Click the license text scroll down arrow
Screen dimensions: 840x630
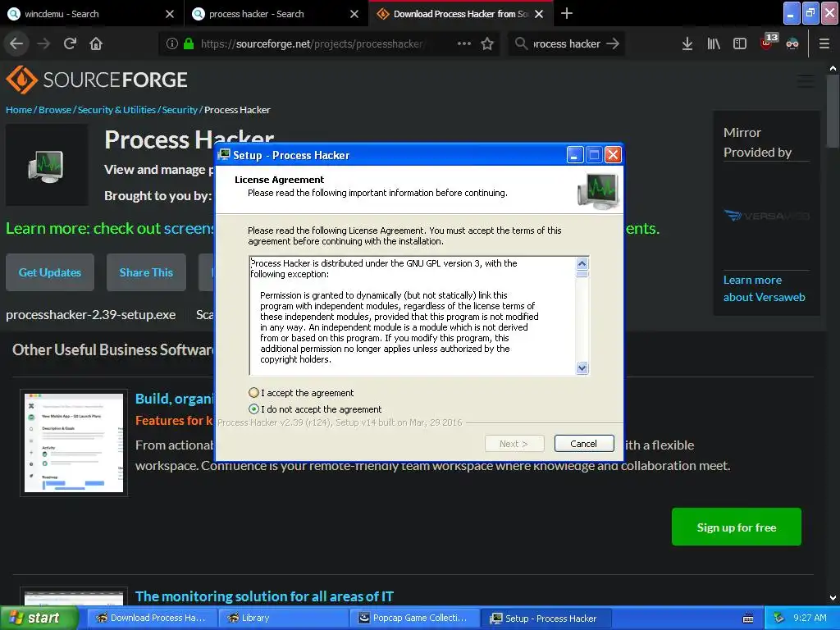[x=582, y=368]
